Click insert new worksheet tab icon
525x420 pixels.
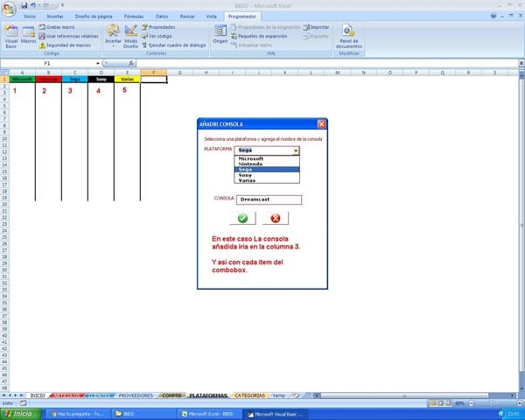click(x=296, y=395)
